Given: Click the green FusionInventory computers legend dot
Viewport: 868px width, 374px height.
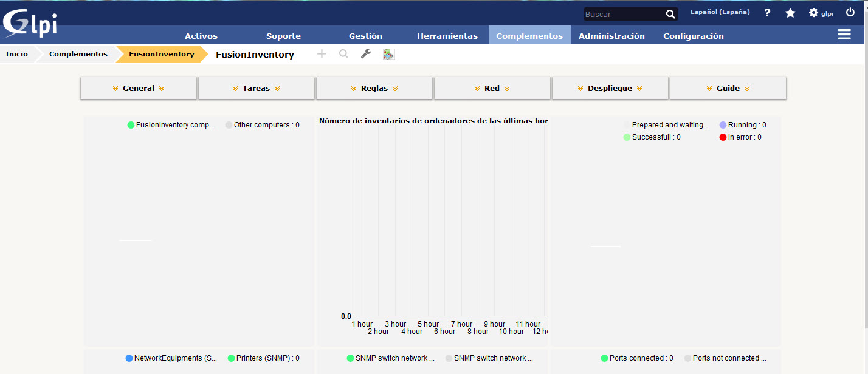Looking at the screenshot, I should (x=130, y=124).
